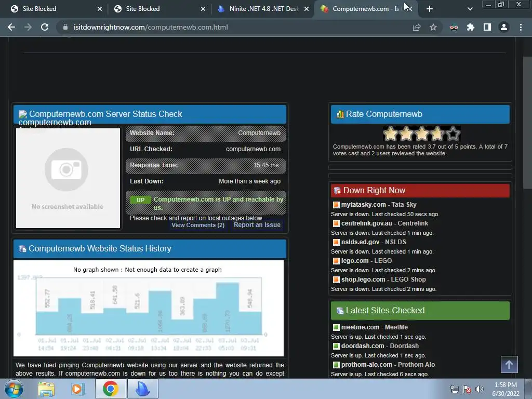The height and width of the screenshot is (399, 532).
Task: Open the Extensions puzzle menu
Action: click(471, 27)
